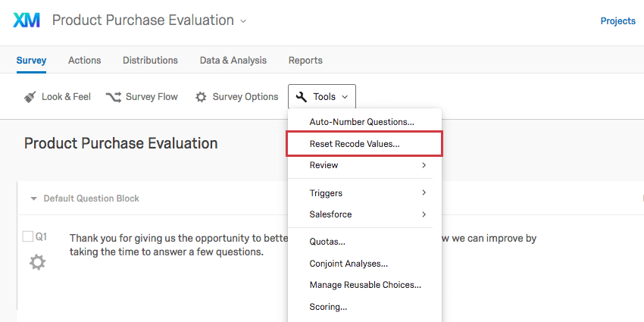This screenshot has width=644, height=322.
Task: Open the Q1 question gear settings
Action: (37, 262)
